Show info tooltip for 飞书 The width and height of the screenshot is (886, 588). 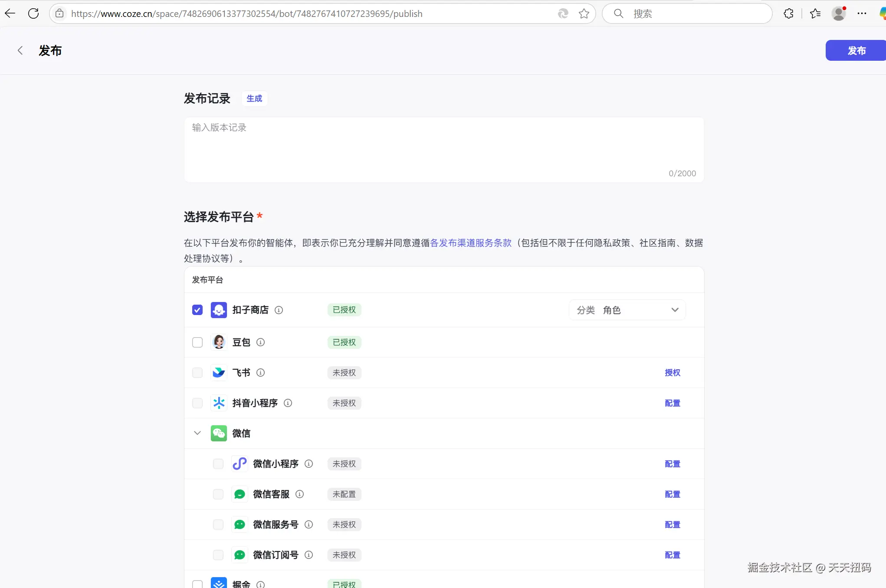(x=260, y=373)
